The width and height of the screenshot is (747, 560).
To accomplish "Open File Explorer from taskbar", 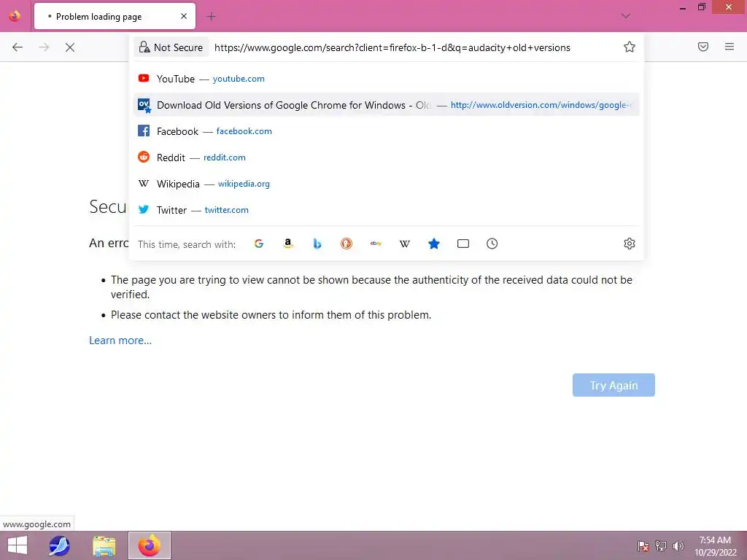I will pos(104,545).
